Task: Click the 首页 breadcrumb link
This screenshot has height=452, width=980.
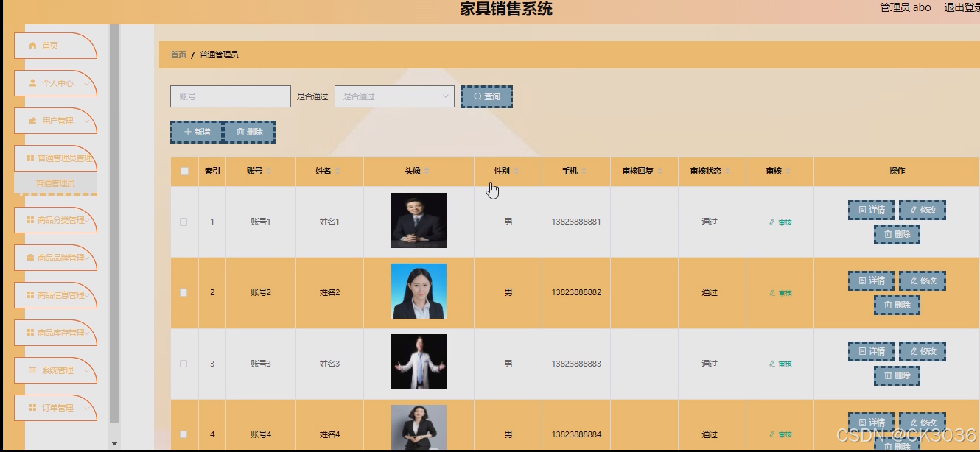Action: coord(178,54)
